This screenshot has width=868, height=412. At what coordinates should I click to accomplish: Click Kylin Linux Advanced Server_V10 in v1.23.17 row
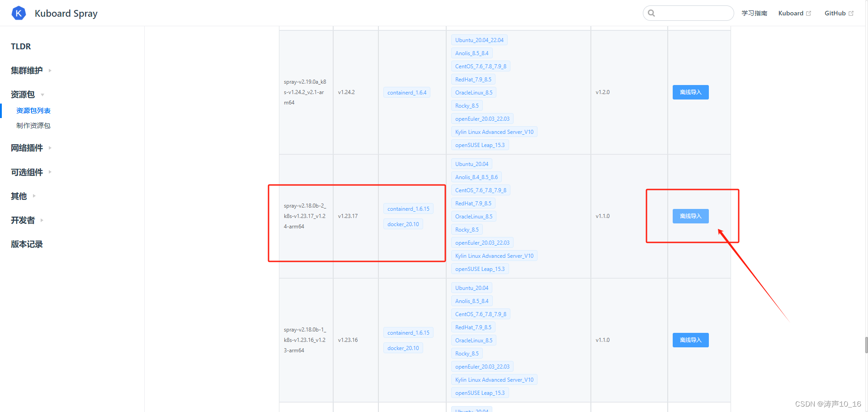(494, 256)
